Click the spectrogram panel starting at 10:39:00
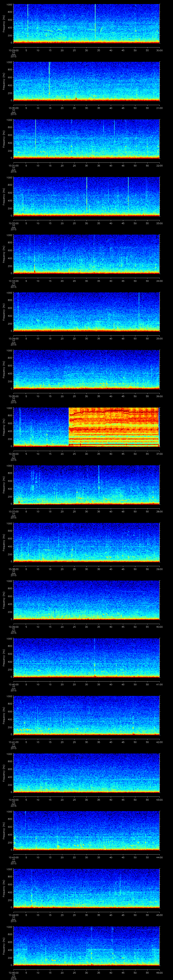 click(x=86, y=600)
